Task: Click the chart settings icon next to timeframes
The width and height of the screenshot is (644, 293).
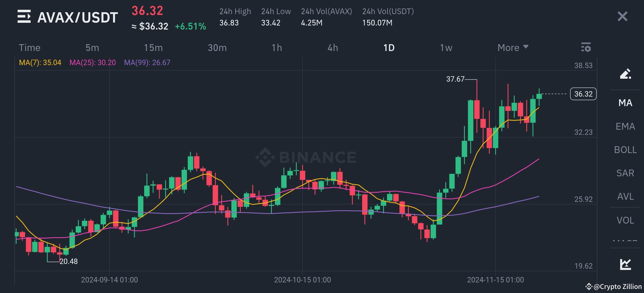Action: (x=586, y=47)
